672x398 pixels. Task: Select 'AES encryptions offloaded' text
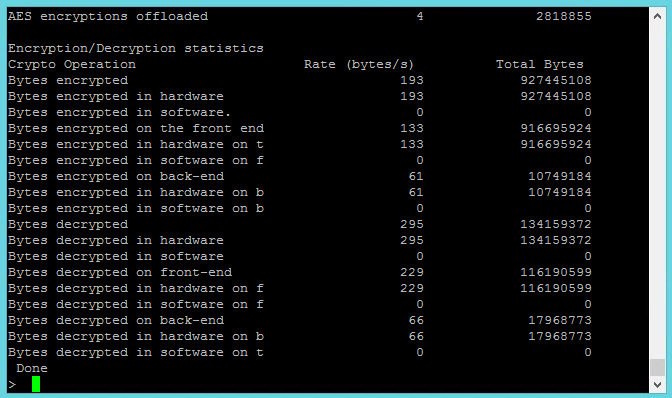108,16
